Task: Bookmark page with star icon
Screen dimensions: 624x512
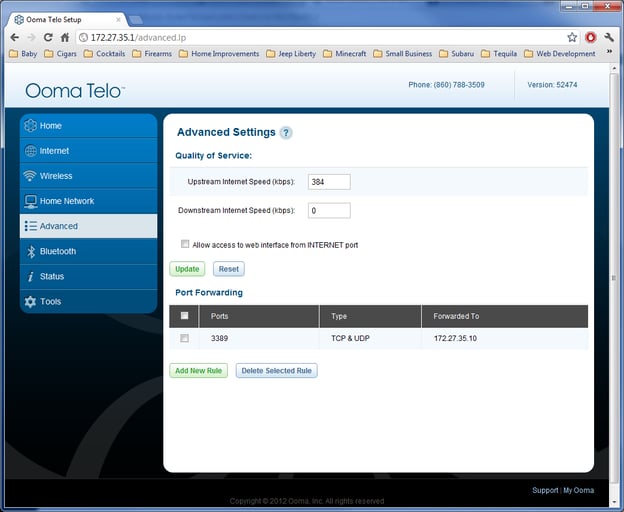Action: click(572, 37)
